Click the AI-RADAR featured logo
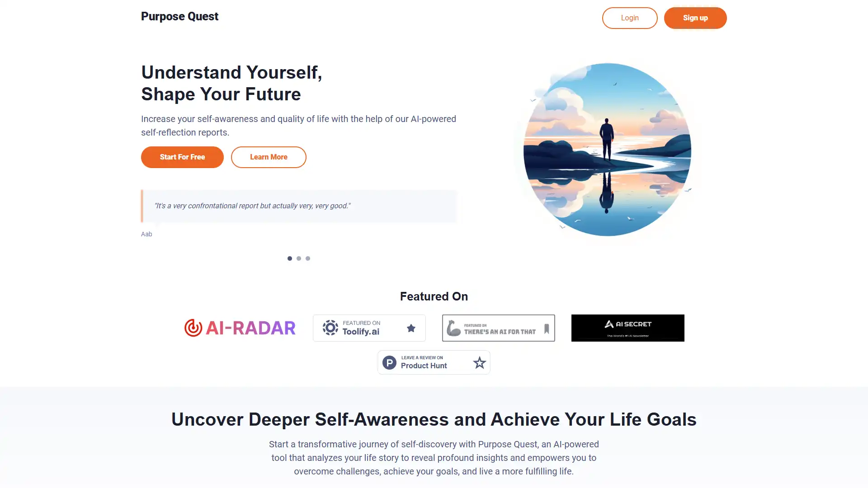Image resolution: width=868 pixels, height=488 pixels. pos(240,328)
